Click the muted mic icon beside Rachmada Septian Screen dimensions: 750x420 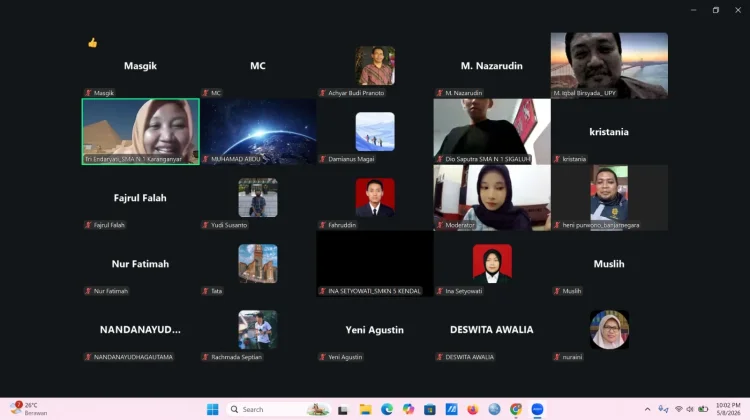tap(206, 357)
